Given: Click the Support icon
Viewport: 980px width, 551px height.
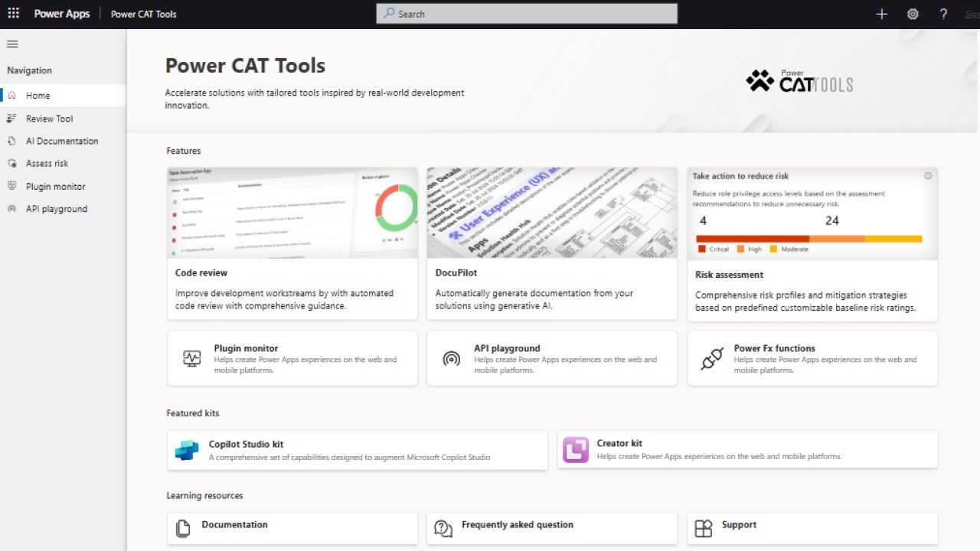Looking at the screenshot, I should coord(703,528).
